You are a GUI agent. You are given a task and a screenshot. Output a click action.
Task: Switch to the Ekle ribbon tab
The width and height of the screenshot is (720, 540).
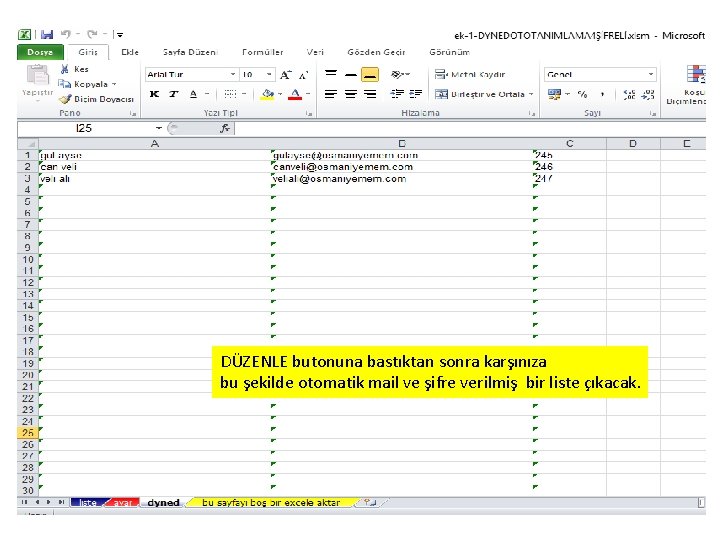130,52
